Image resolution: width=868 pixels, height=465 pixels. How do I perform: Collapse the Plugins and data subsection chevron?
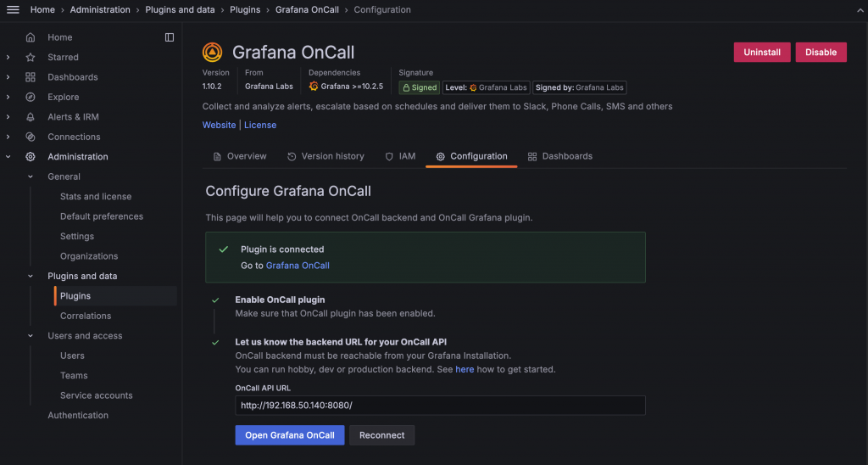[31, 276]
